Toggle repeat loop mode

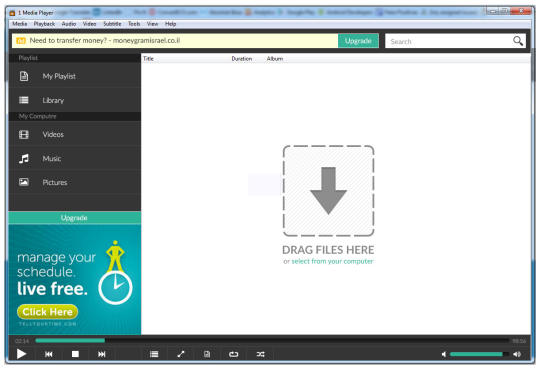(233, 354)
